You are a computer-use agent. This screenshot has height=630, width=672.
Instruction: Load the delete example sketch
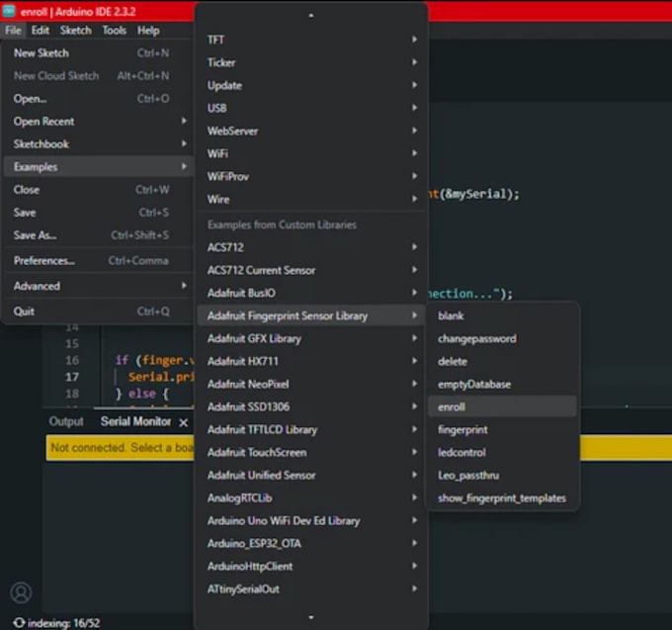tap(502, 361)
